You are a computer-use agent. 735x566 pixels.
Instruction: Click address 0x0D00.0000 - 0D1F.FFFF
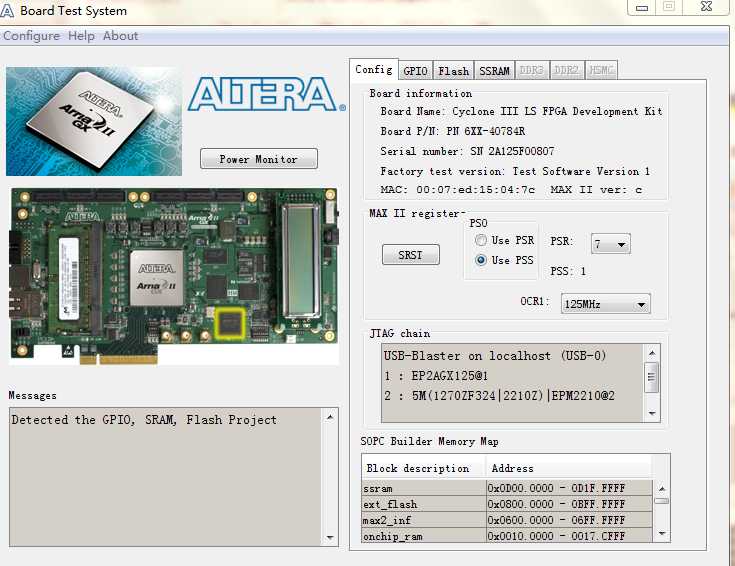click(556, 488)
